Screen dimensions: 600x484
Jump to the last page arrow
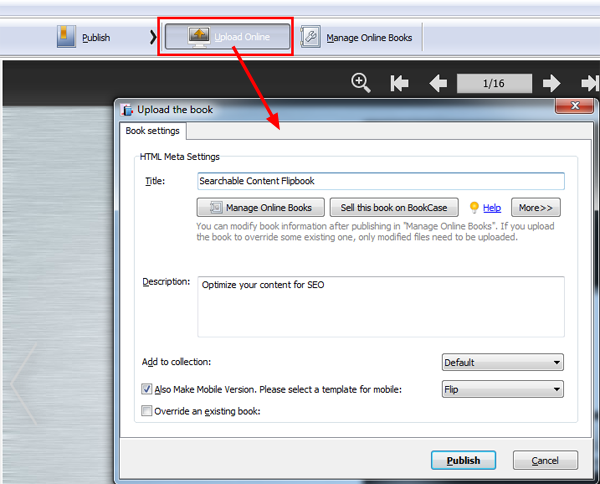(590, 83)
